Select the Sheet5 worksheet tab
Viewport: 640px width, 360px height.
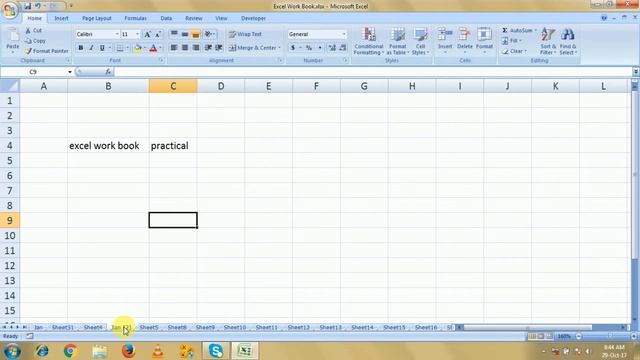pyautogui.click(x=149, y=327)
